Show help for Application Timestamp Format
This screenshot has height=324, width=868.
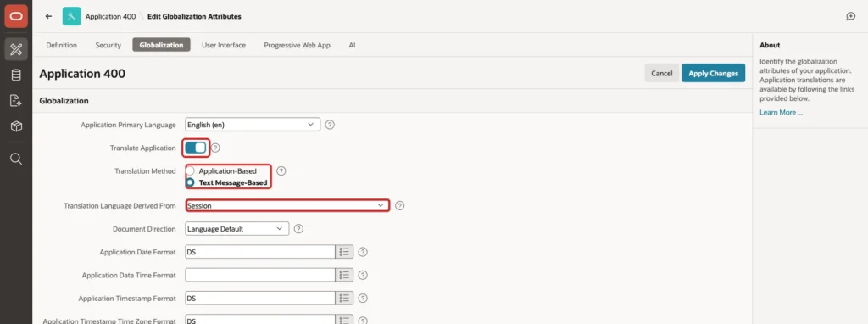[x=363, y=298]
